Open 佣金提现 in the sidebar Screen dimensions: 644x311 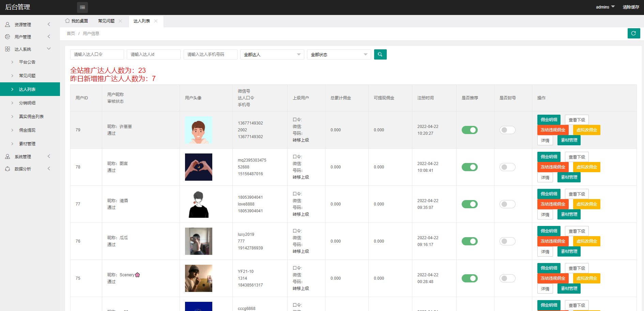(27, 130)
